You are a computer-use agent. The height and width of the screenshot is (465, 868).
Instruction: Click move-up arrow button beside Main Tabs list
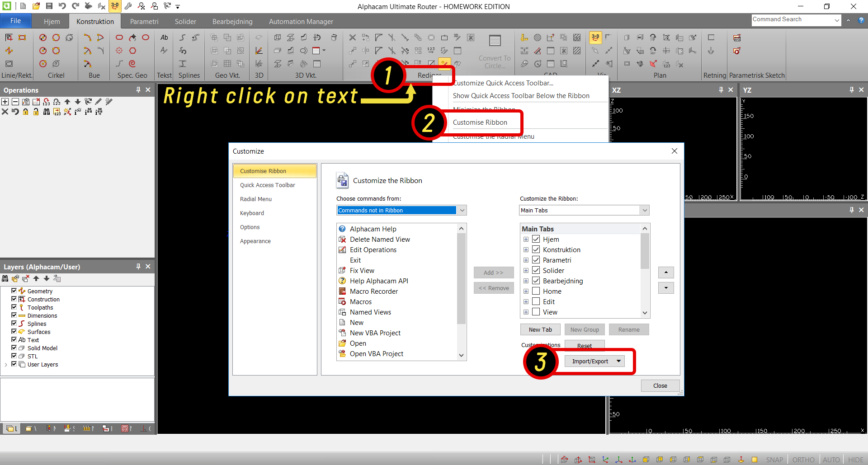click(666, 272)
